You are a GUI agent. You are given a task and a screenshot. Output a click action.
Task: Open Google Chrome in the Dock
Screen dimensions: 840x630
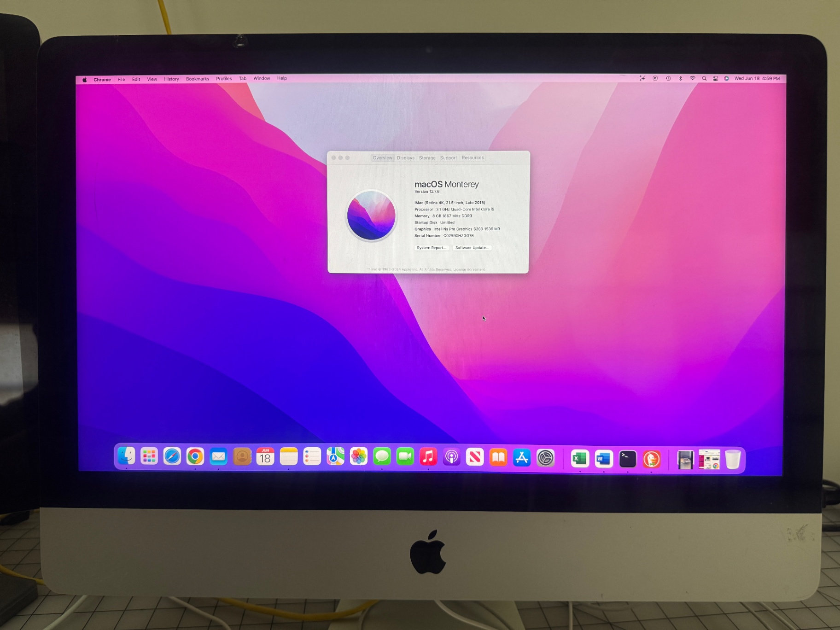(195, 457)
